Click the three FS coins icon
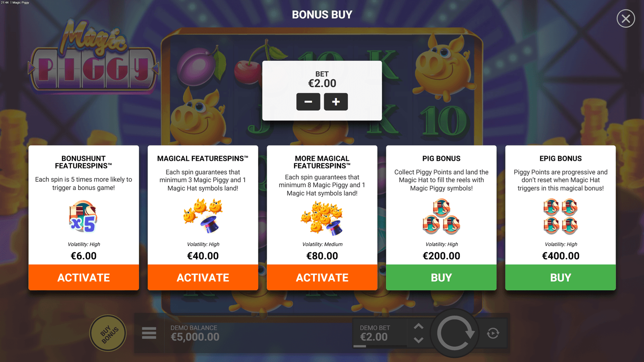This screenshot has width=644, height=362. (441, 217)
